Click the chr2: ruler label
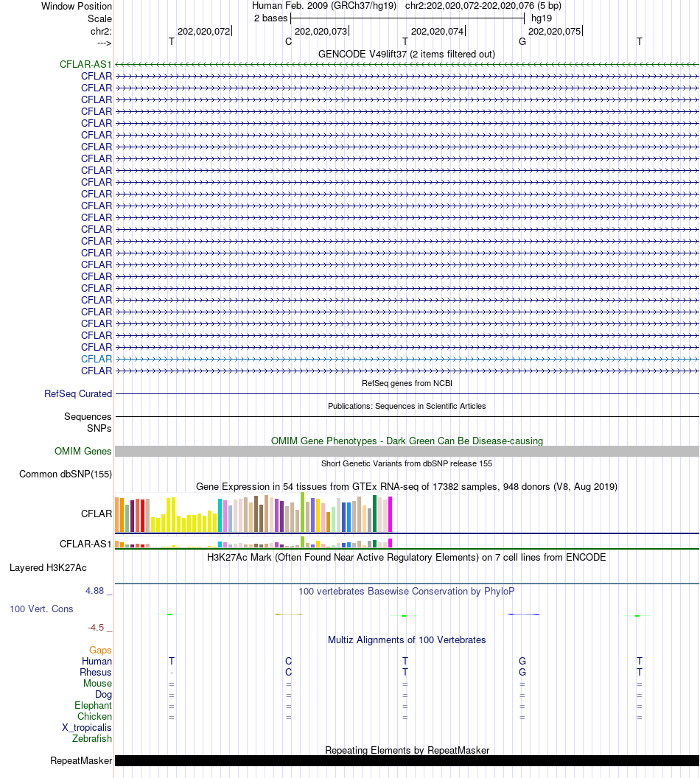The height and width of the screenshot is (778, 700). pos(101,31)
